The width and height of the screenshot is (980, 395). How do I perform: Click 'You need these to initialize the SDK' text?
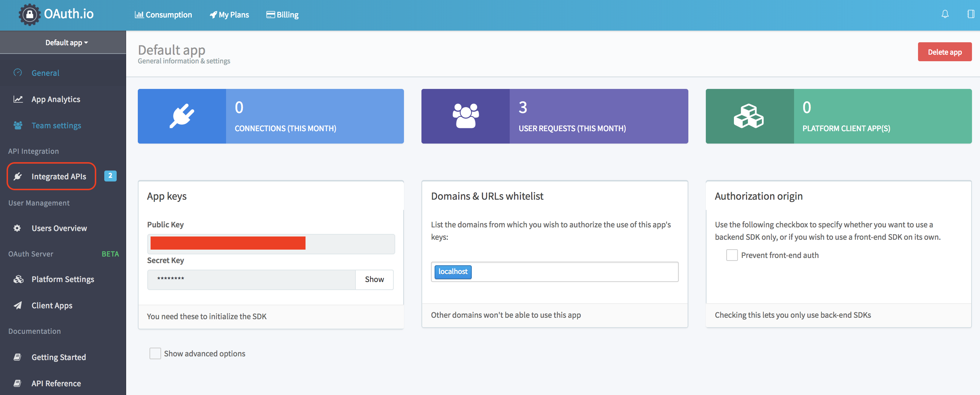tap(207, 316)
